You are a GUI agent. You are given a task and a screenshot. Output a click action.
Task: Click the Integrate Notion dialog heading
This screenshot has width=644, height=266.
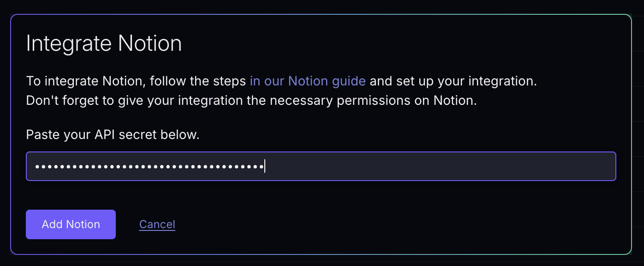point(104,43)
